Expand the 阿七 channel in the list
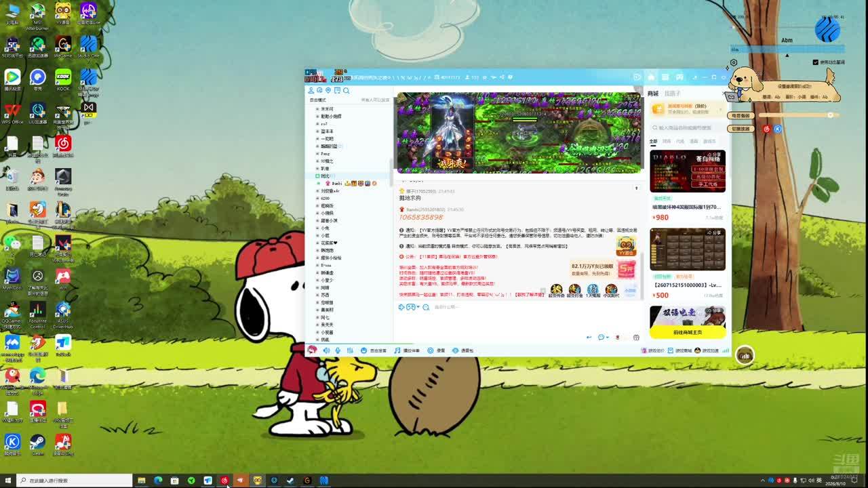 point(317,318)
